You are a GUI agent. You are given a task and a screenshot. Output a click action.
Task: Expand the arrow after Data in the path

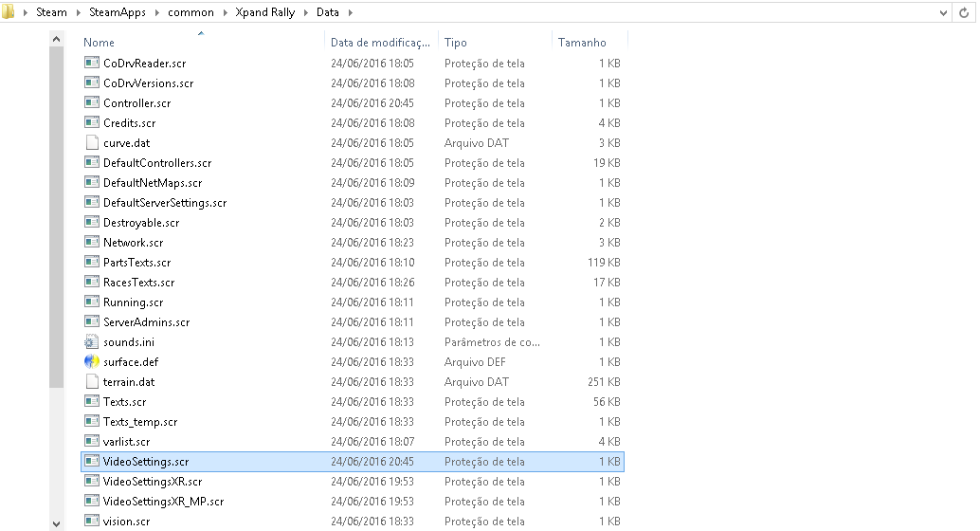(x=350, y=12)
